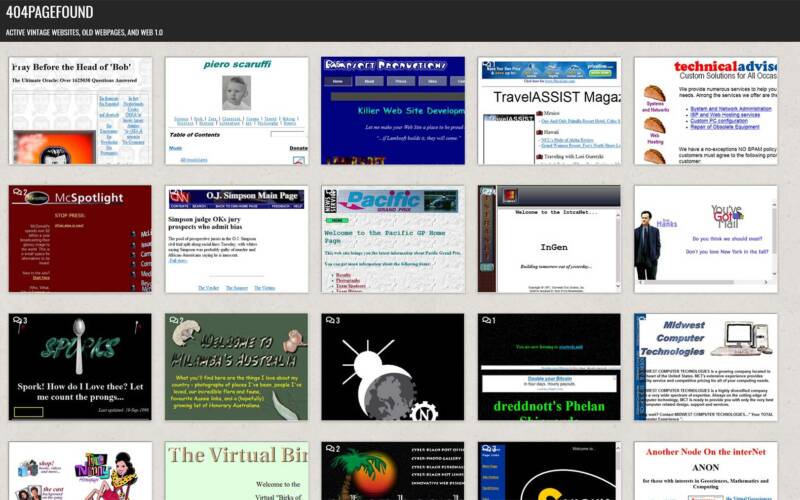
Task: Click comment count icon on Welcome to Australia thumbnail
Action: tap(175, 321)
